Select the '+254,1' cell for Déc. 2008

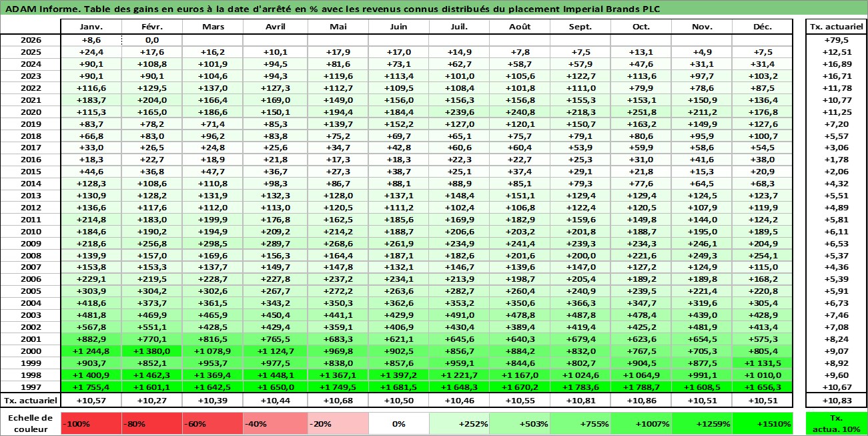coord(763,256)
